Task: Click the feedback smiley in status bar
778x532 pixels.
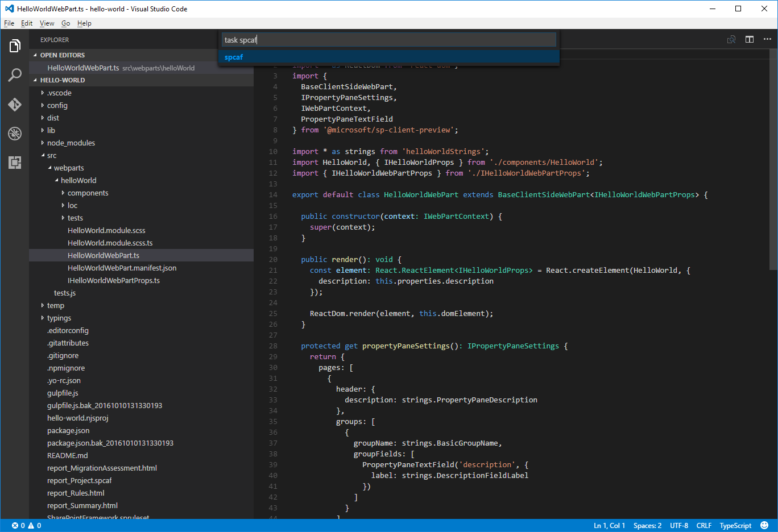Action: (x=764, y=525)
